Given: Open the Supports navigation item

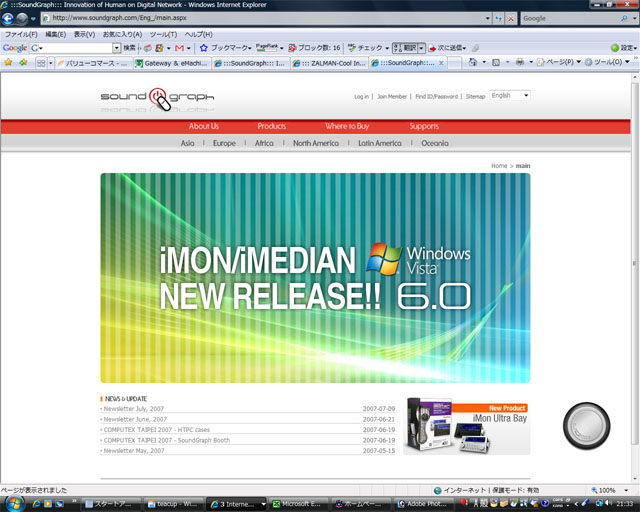Looking at the screenshot, I should pyautogui.click(x=424, y=126).
